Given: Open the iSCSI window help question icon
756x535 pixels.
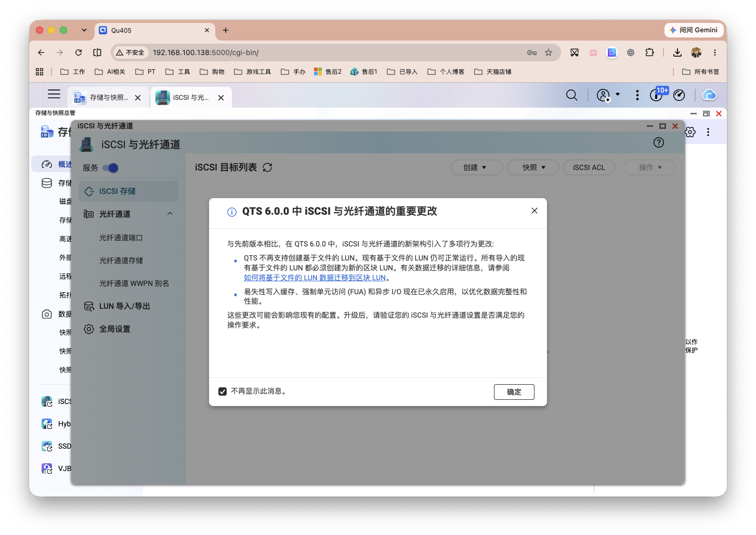Looking at the screenshot, I should click(x=659, y=142).
